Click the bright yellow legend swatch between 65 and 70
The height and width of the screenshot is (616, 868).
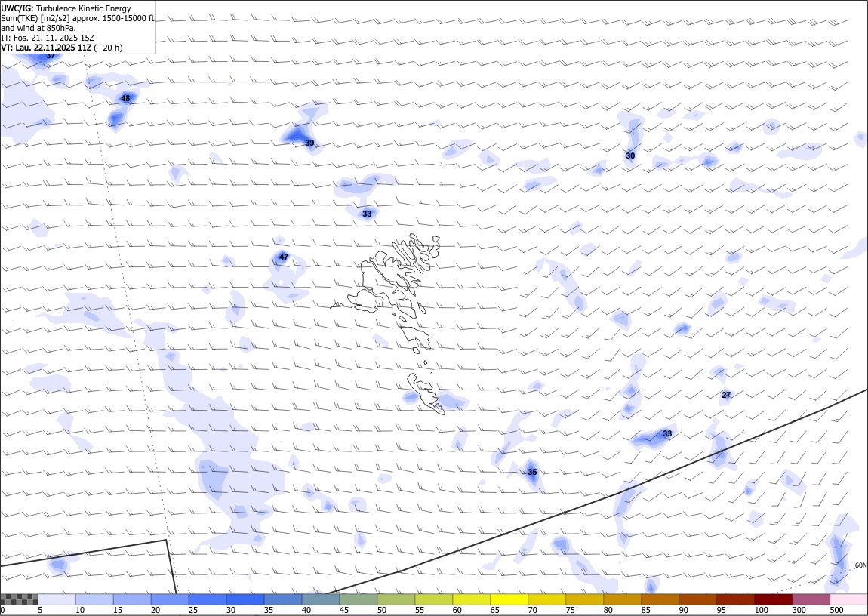(x=509, y=599)
